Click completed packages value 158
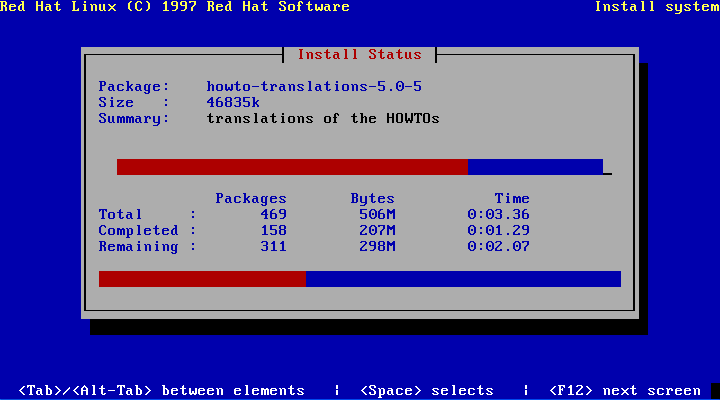The width and height of the screenshot is (720, 400). [x=273, y=231]
